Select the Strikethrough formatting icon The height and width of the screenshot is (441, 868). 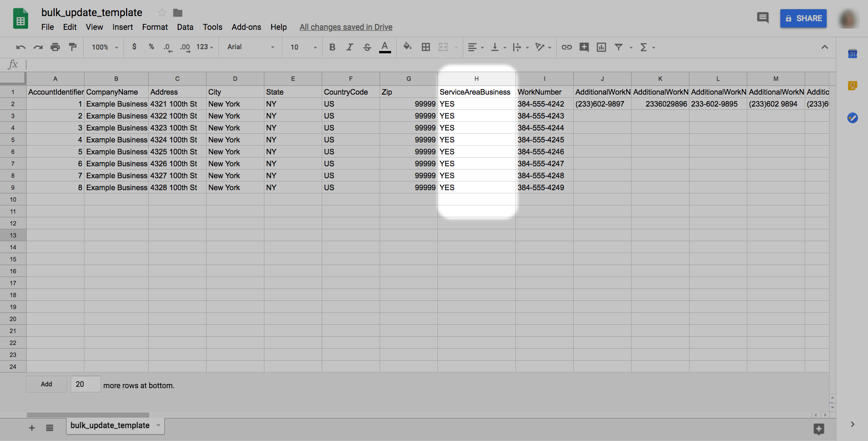pyautogui.click(x=367, y=47)
